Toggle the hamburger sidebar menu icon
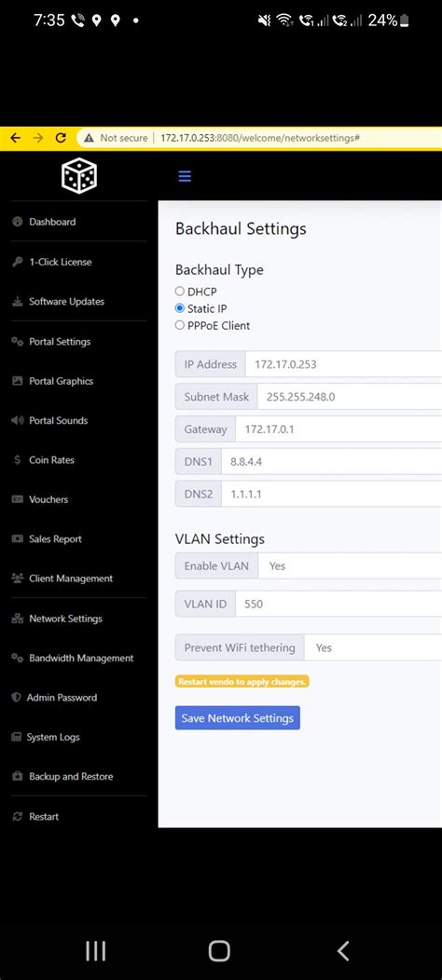 tap(185, 176)
